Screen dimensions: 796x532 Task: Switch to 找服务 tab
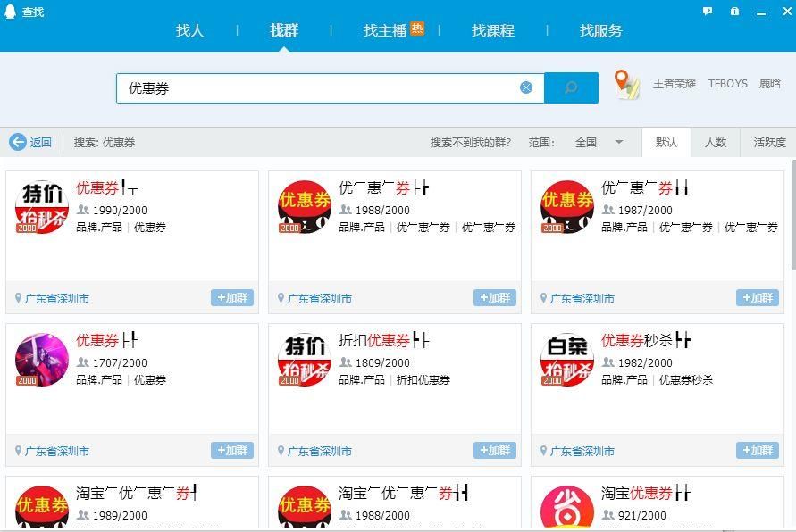pyautogui.click(x=601, y=31)
